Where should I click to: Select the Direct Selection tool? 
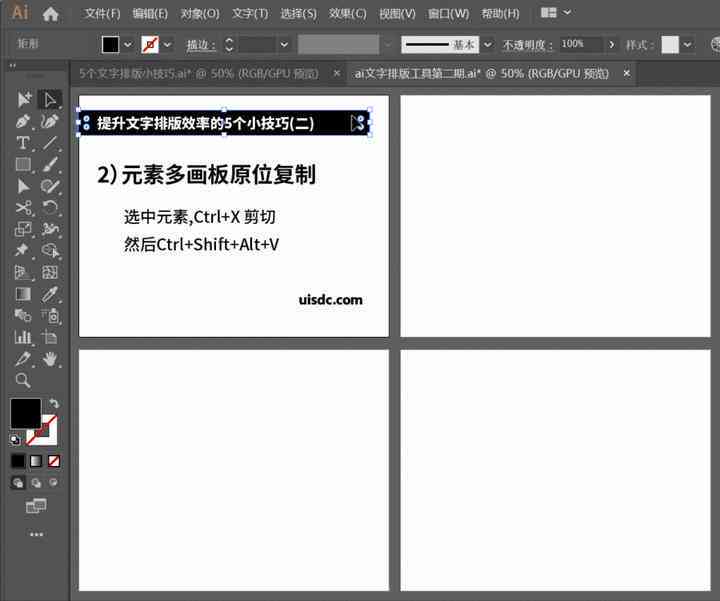tap(50, 99)
